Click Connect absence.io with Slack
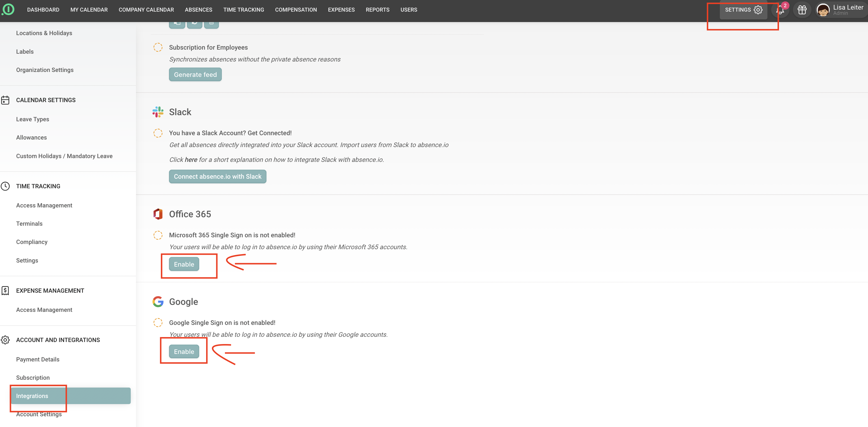 [217, 176]
